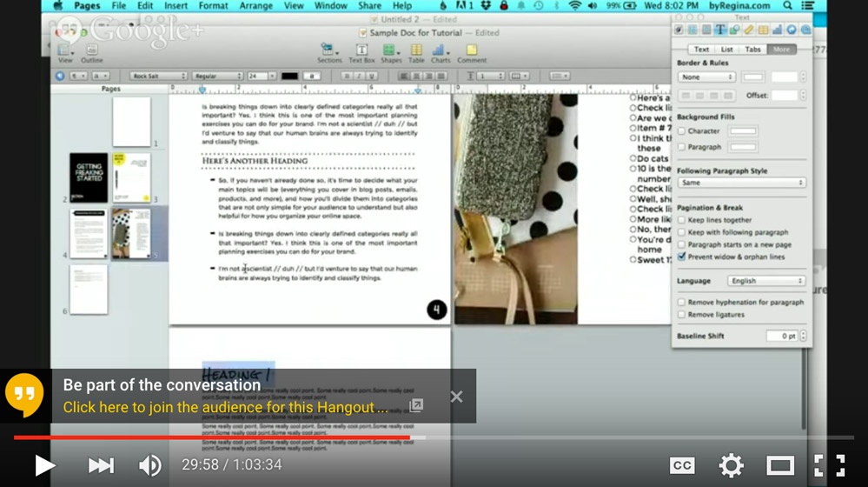Screen dimensions: 868x487
Task: Select the Wrap inspector icon
Action: (x=706, y=30)
